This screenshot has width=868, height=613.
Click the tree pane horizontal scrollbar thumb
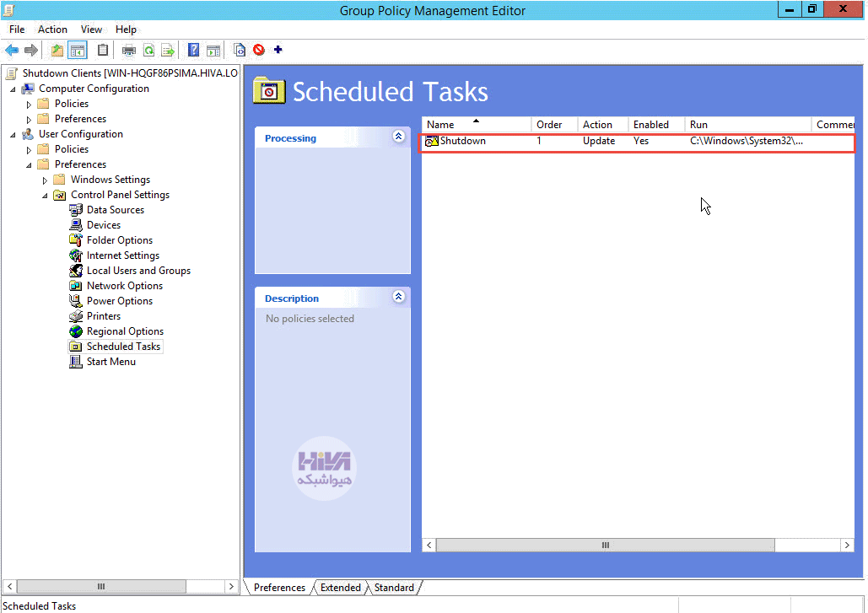(101, 587)
